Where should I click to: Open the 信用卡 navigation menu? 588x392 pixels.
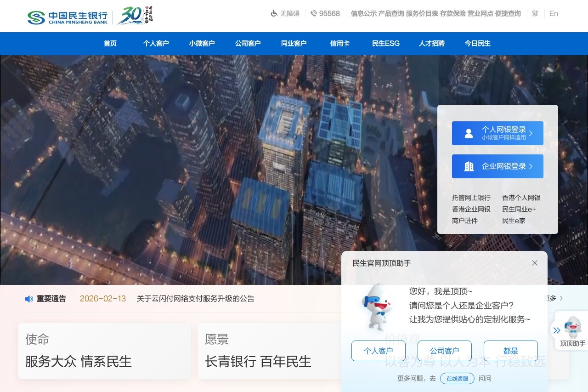tap(340, 43)
